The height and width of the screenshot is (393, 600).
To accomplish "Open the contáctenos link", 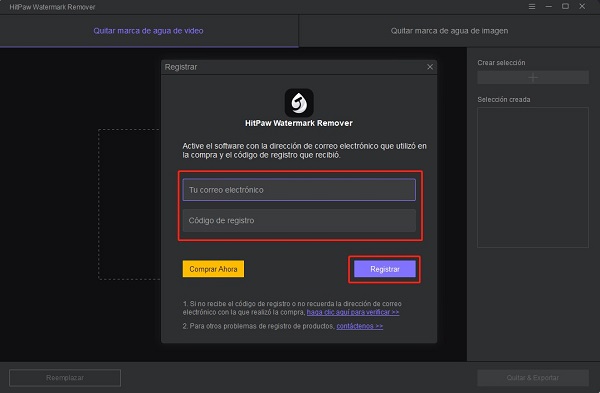I will point(360,326).
